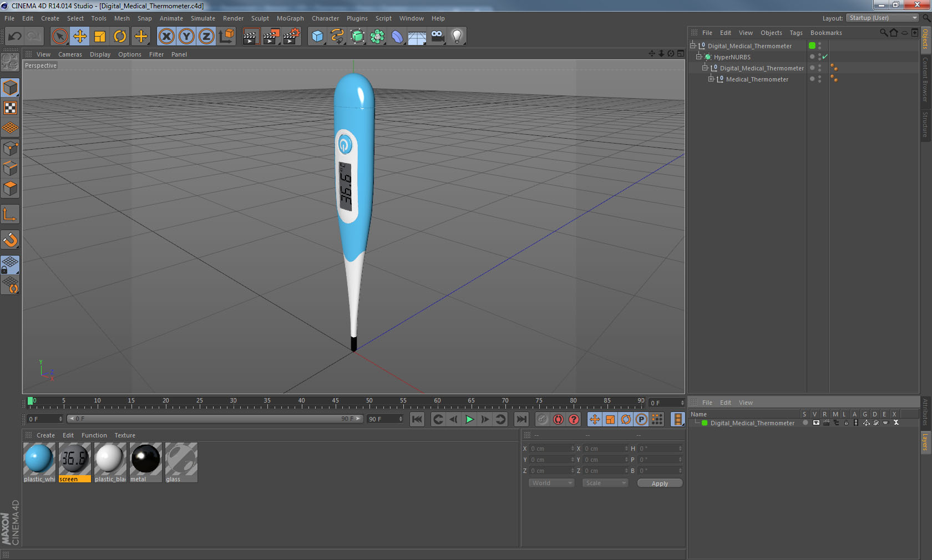Viewport: 932px width, 560px height.
Task: Collapse nested Digital_Medical_Thermometer node
Action: pyautogui.click(x=705, y=68)
